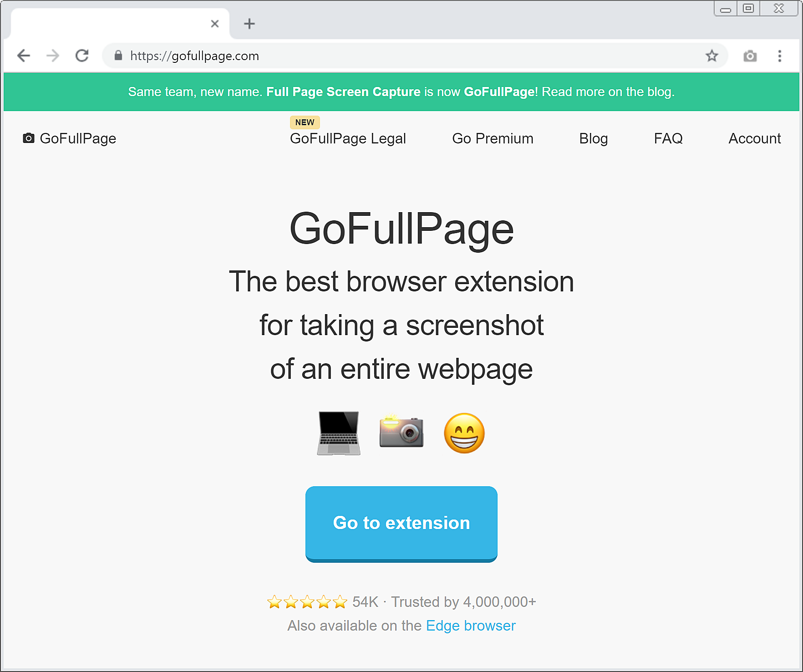Viewport: 803px width, 672px height.
Task: Click the 'Also available on the' text
Action: coord(355,626)
